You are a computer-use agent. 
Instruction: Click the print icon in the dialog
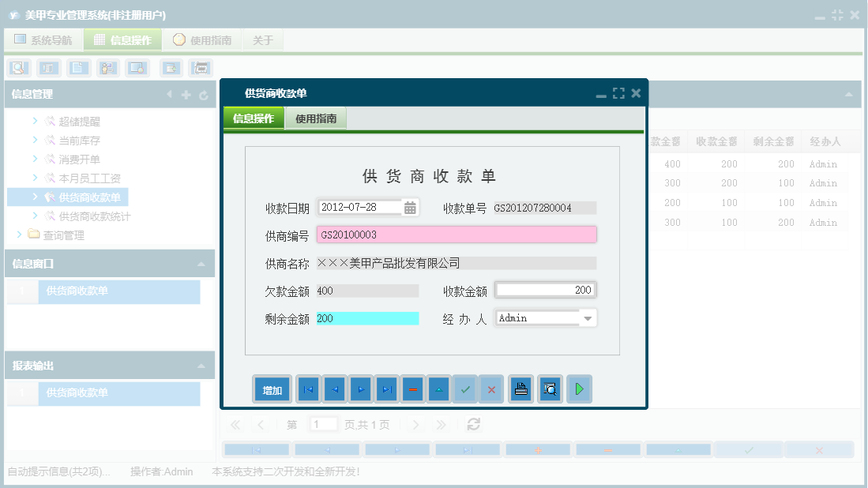520,389
